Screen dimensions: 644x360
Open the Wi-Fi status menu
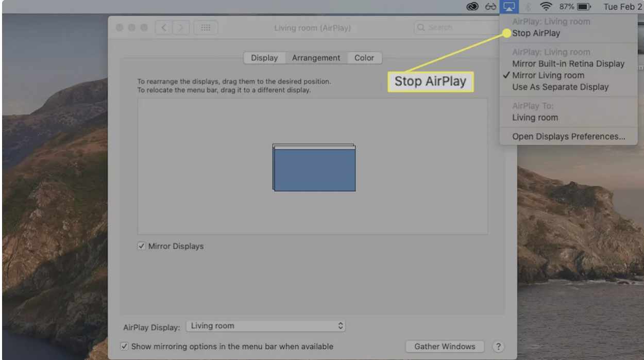coord(545,7)
